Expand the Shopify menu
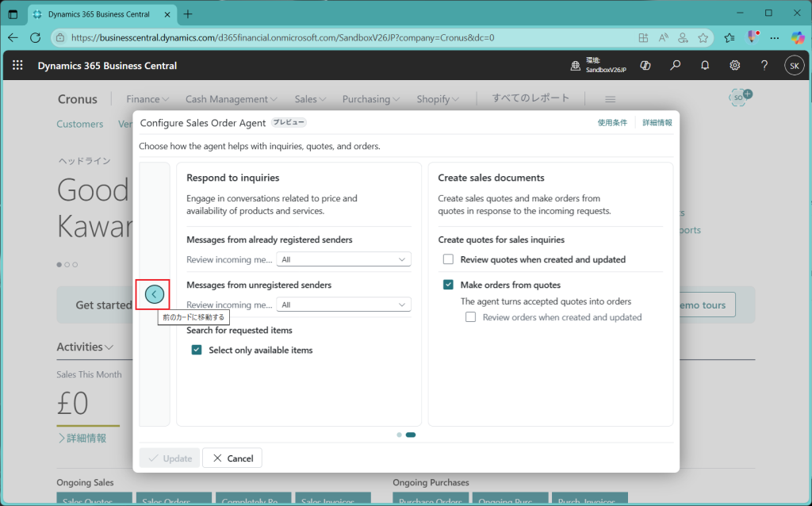Image resolution: width=812 pixels, height=506 pixels. click(x=438, y=99)
